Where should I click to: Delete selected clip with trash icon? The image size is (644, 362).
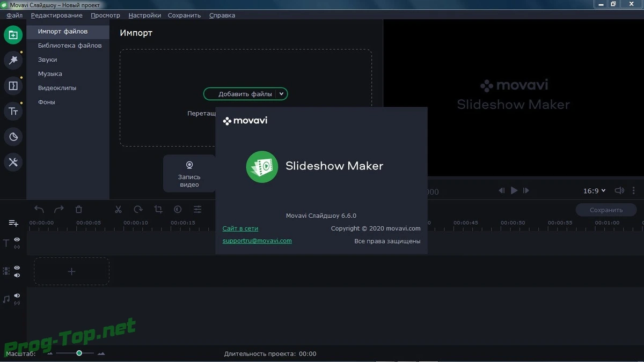click(x=79, y=209)
